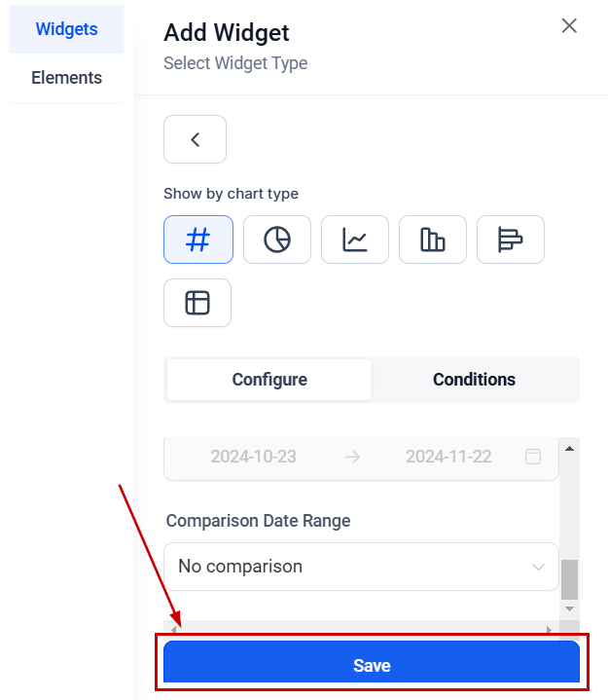Select the vertical bar chart icon
The image size is (608, 700).
[x=433, y=239]
